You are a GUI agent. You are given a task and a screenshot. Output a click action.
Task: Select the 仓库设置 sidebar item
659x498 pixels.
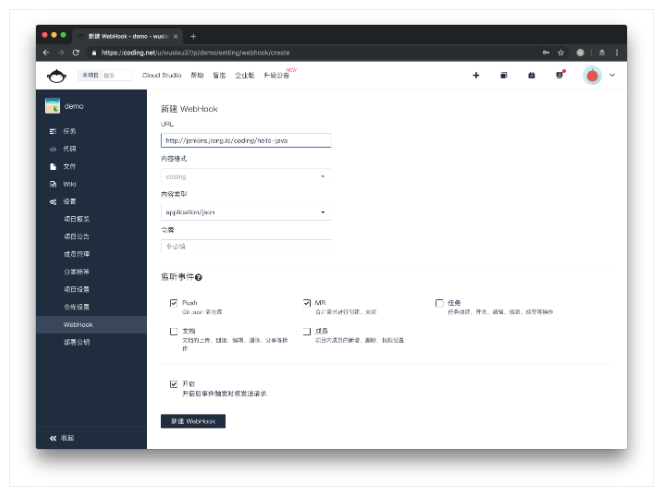(92, 307)
